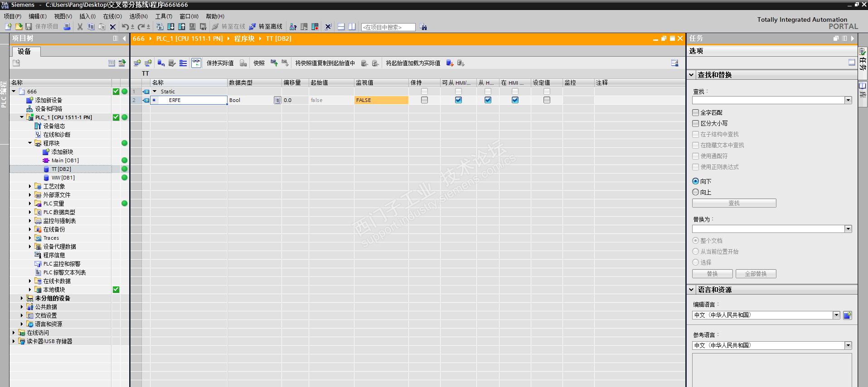
Task: Click the 保持实际值 button
Action: (x=220, y=63)
